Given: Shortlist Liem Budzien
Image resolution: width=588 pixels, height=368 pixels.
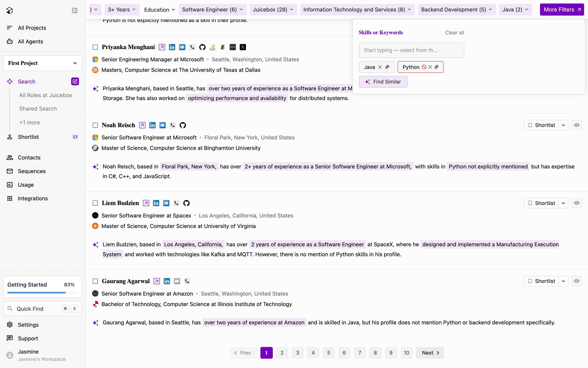Looking at the screenshot, I should 541,203.
